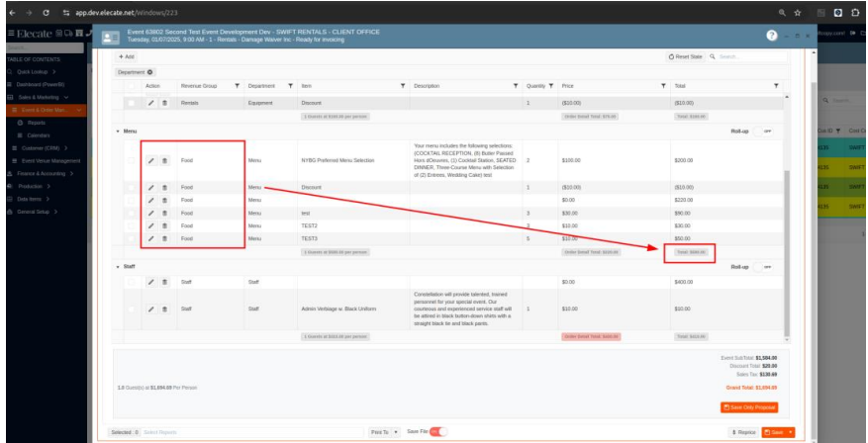Turn off the Save File switch

pyautogui.click(x=438, y=432)
